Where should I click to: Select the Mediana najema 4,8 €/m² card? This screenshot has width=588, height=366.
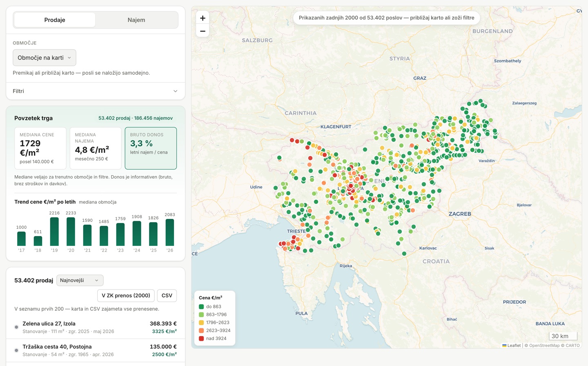pyautogui.click(x=96, y=148)
